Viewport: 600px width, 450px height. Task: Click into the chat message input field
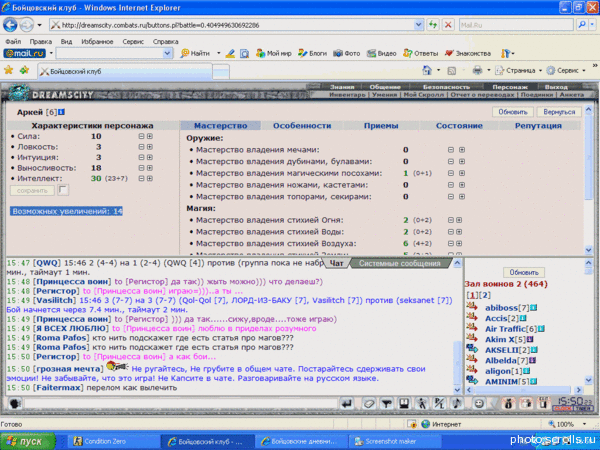pyautogui.click(x=181, y=404)
